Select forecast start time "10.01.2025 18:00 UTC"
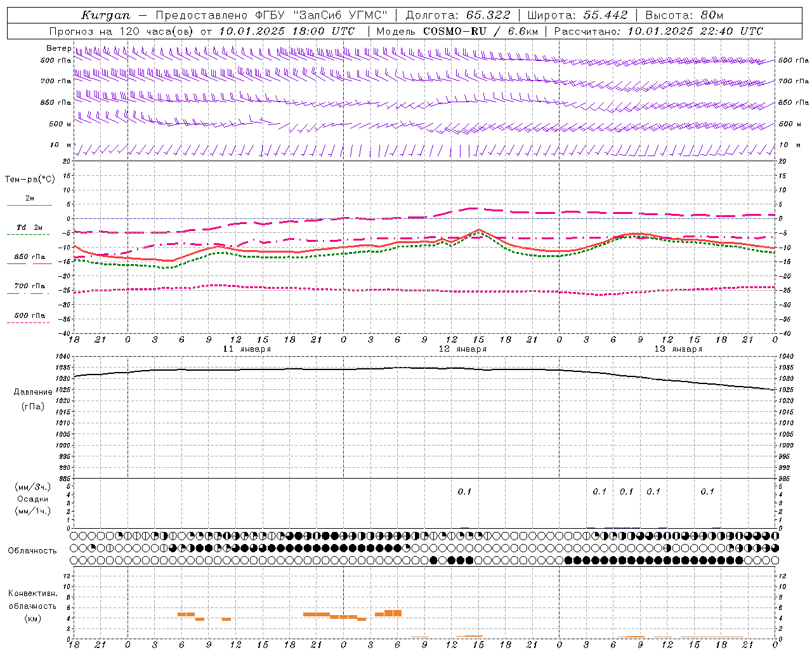812x650 pixels. tap(287, 31)
